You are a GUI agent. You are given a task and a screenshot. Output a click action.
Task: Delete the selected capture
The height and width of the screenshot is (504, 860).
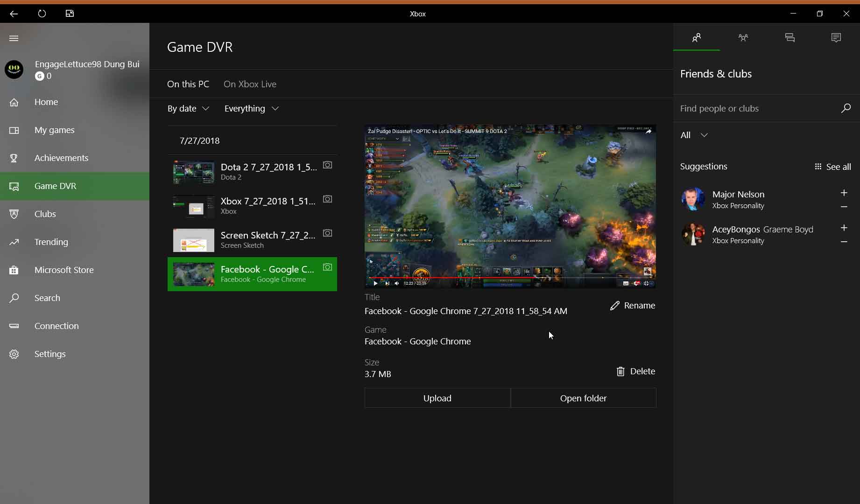pos(635,371)
